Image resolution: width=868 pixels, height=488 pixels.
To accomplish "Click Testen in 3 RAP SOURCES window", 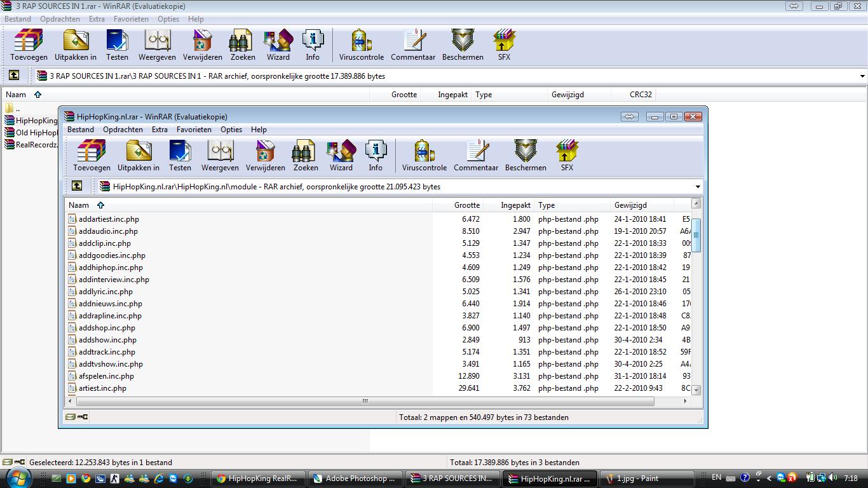I will point(117,45).
